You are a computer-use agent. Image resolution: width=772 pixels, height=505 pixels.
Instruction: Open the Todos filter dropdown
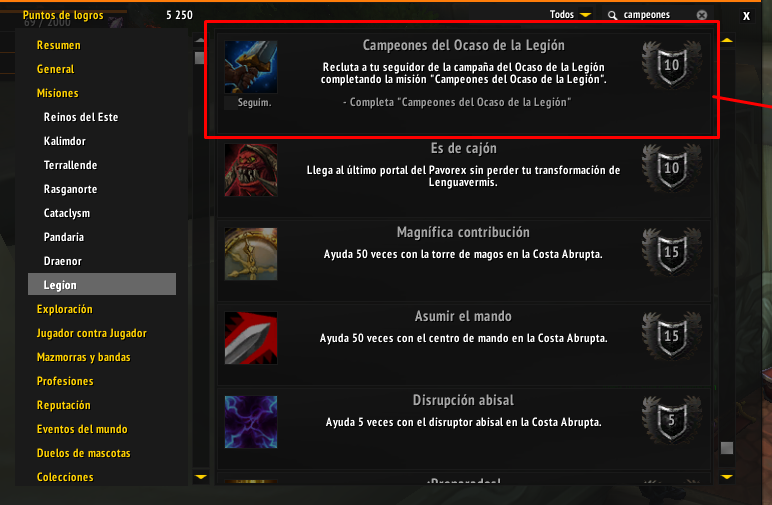pyautogui.click(x=570, y=15)
